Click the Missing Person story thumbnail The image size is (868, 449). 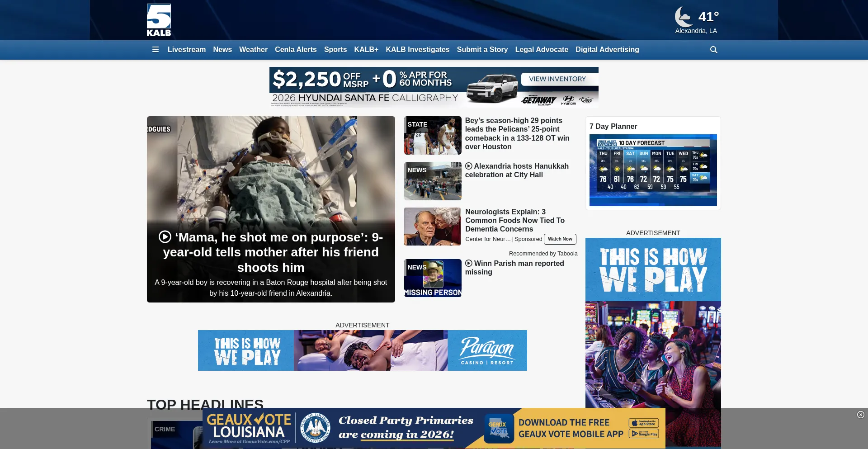(433, 278)
